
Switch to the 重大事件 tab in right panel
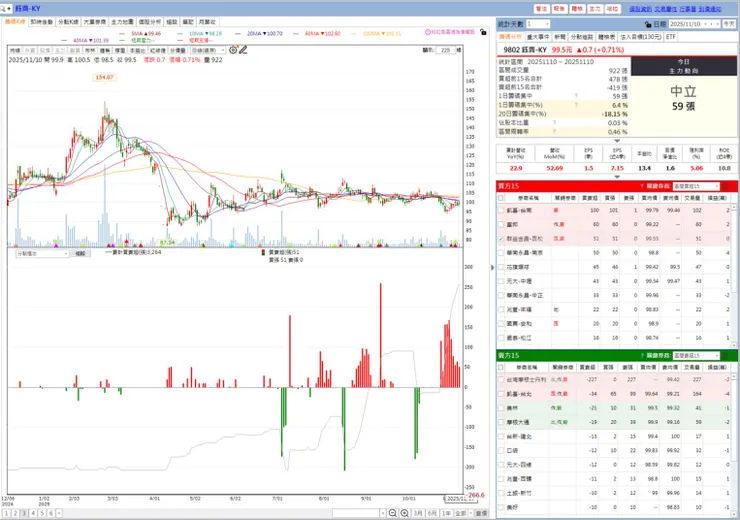pyautogui.click(x=538, y=36)
